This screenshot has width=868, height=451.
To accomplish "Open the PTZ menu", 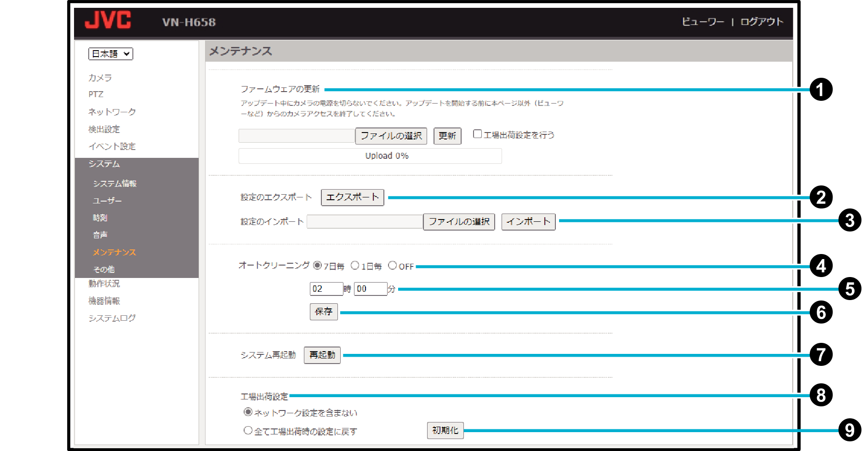I will [x=96, y=94].
